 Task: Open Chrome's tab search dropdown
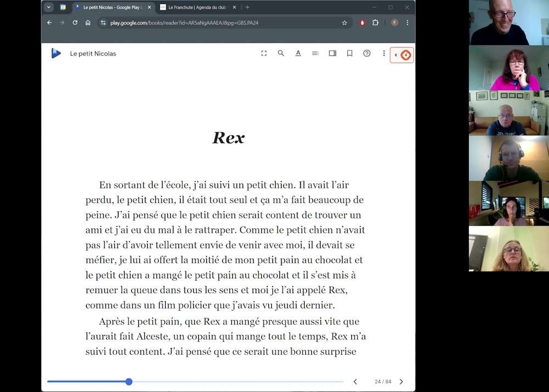[x=49, y=7]
